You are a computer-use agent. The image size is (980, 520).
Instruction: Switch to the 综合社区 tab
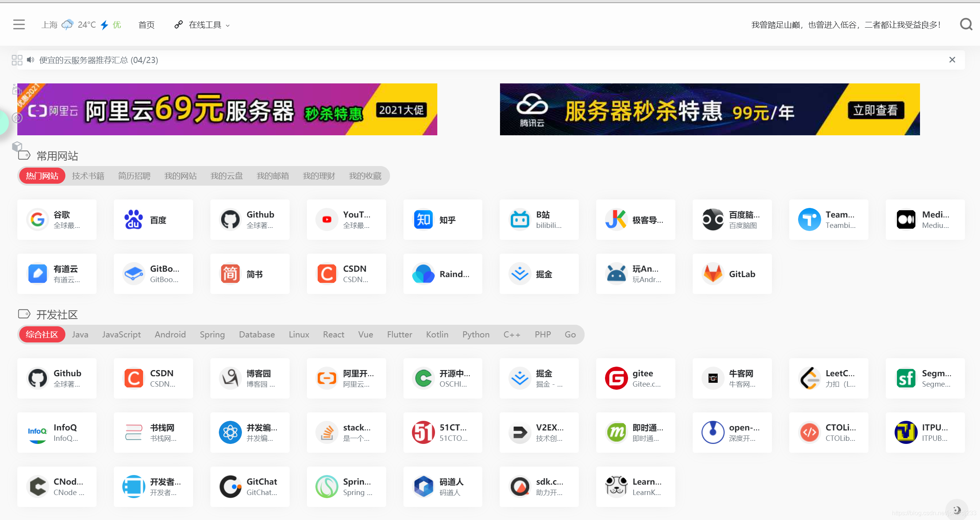42,334
